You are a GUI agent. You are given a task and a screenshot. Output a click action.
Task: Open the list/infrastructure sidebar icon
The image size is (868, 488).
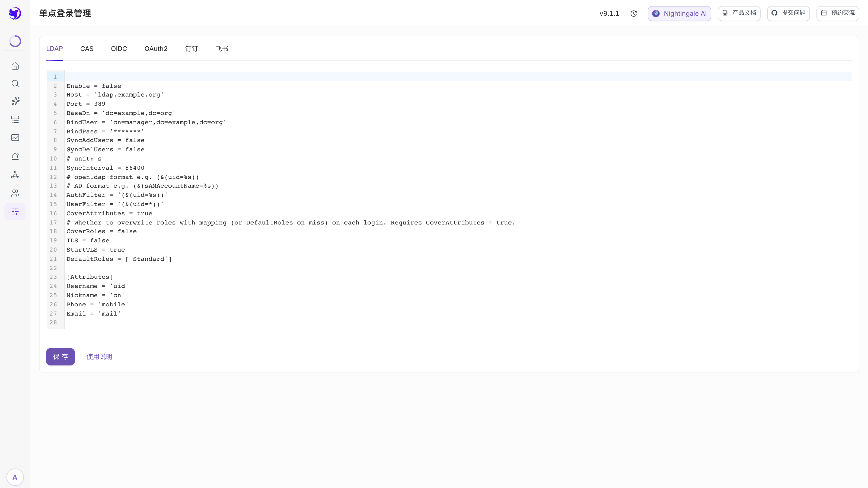click(x=15, y=119)
